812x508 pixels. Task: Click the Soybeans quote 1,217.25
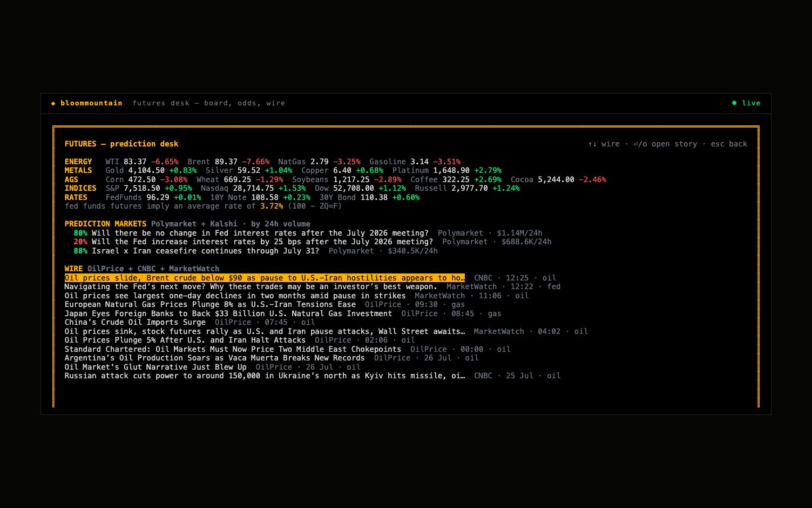click(351, 179)
